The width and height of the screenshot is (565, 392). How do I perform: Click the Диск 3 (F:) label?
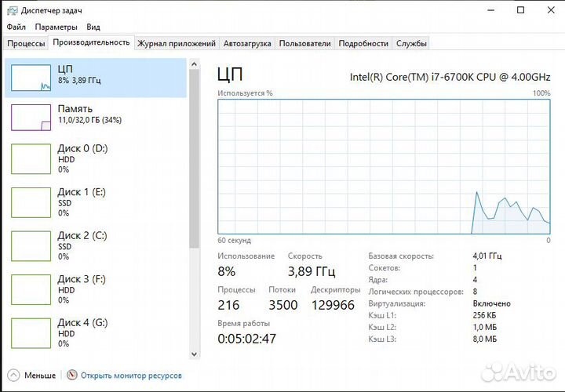click(82, 279)
